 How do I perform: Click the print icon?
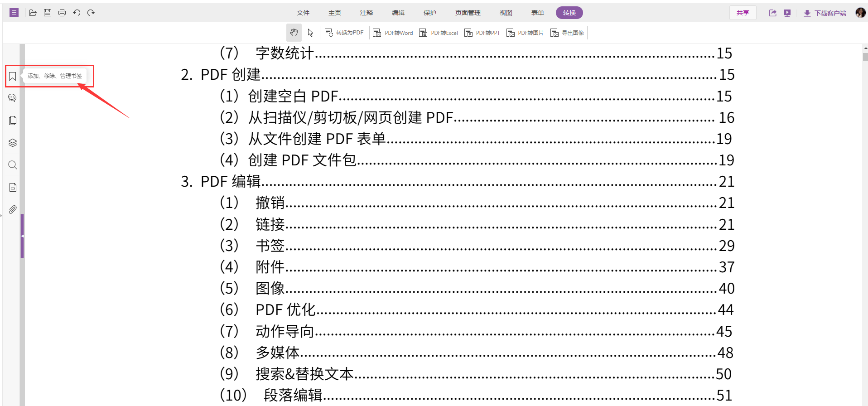pos(62,13)
